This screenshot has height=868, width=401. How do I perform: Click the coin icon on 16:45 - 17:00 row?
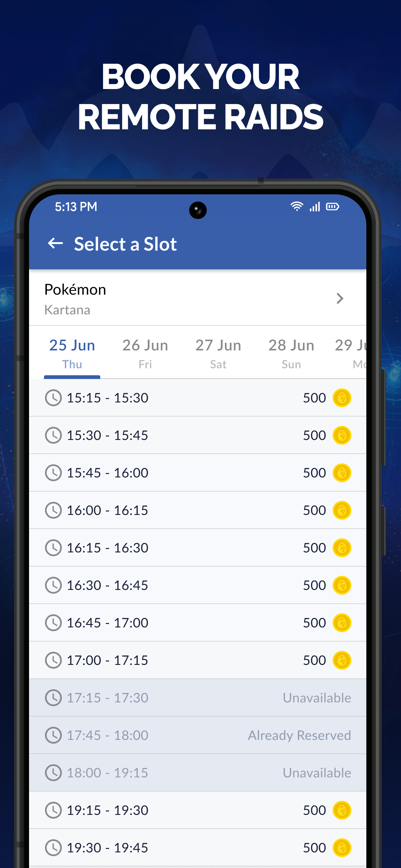pos(342,622)
